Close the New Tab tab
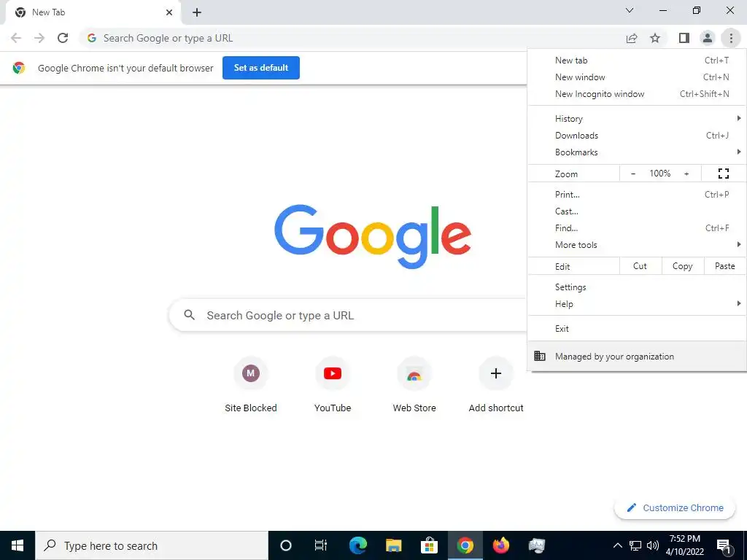Screen dimensions: 747x560 point(169,12)
